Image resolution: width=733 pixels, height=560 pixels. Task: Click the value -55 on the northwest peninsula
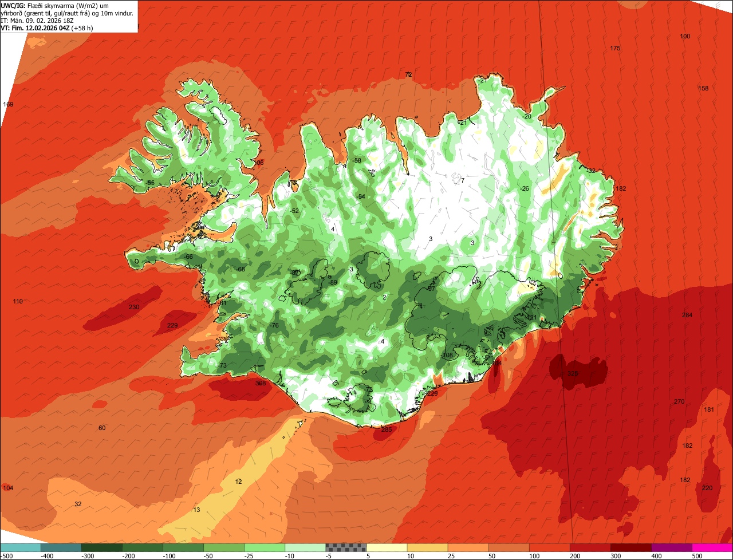[x=151, y=183]
